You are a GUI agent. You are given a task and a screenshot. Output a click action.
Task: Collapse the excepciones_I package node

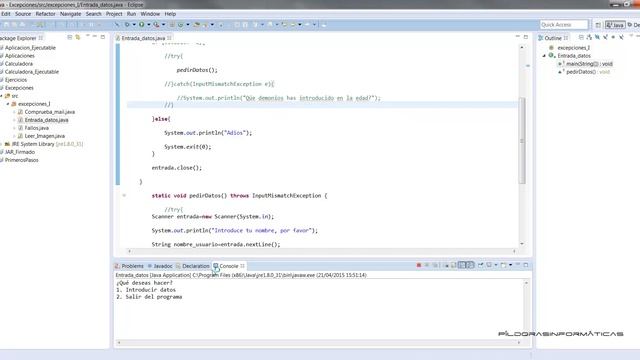coord(8,104)
